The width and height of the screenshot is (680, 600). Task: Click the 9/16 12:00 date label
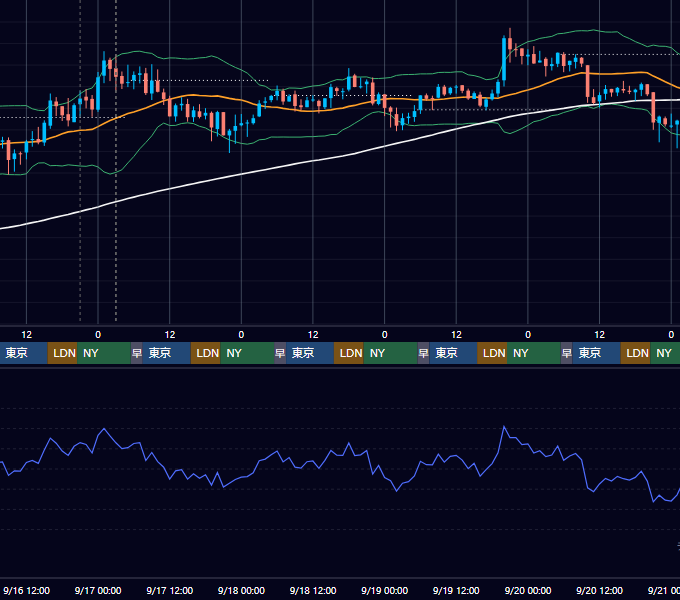coord(26,590)
